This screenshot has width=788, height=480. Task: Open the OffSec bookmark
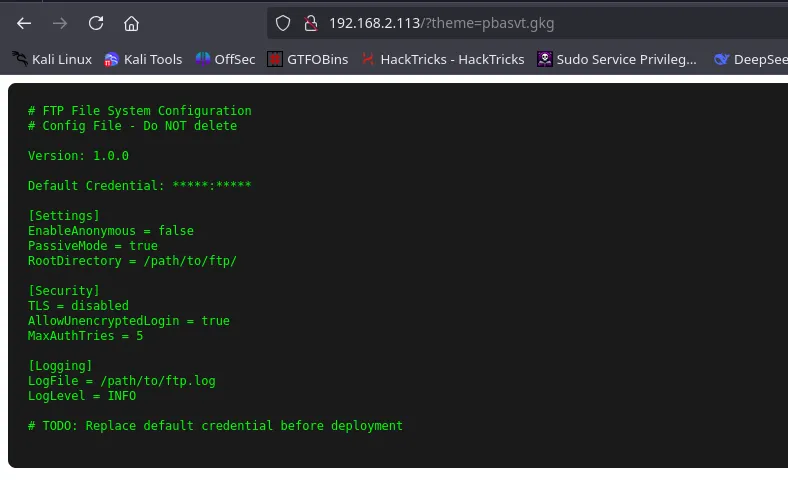225,59
